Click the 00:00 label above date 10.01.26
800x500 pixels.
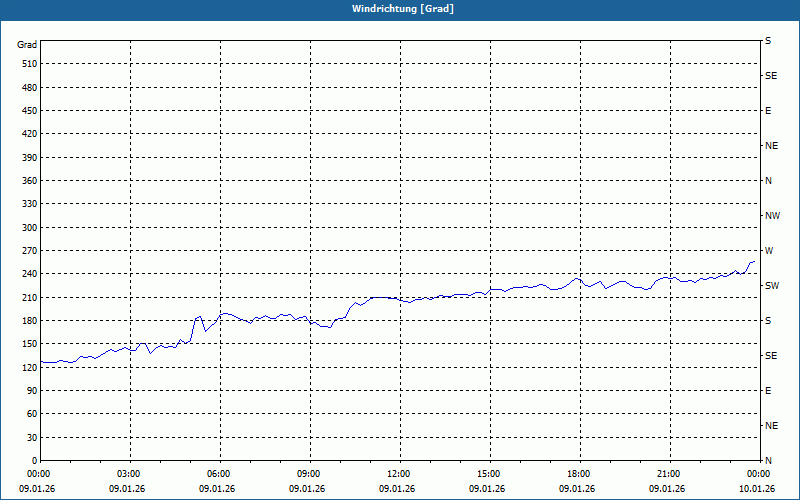pos(758,474)
